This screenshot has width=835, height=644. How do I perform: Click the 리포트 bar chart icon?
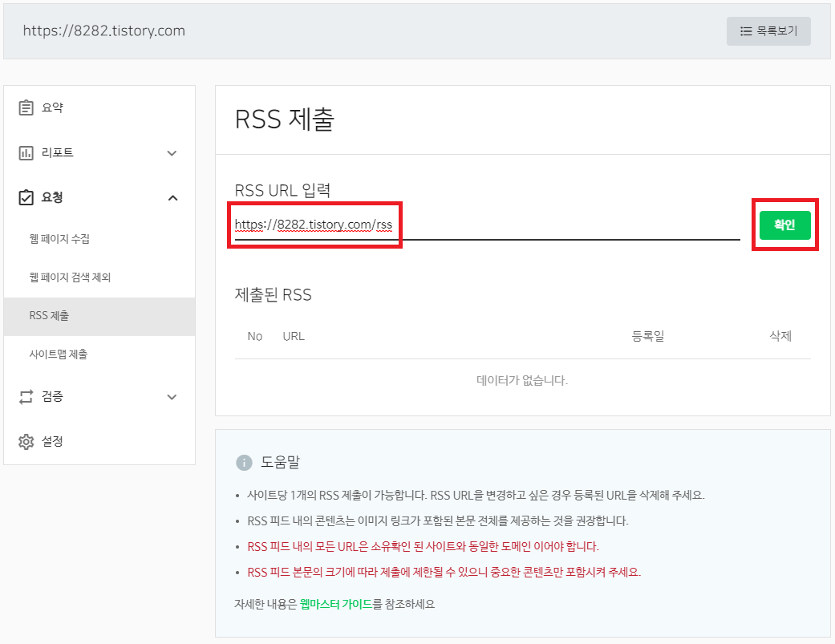pos(26,152)
